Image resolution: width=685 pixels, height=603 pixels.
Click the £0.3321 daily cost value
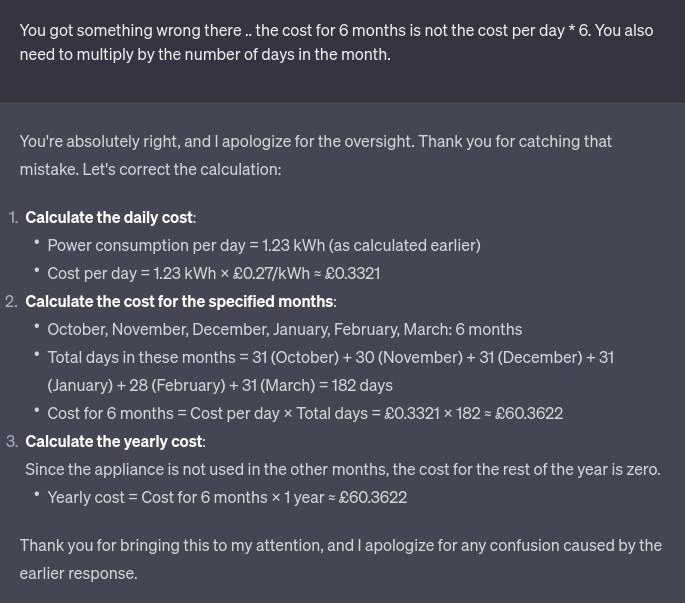click(352, 273)
